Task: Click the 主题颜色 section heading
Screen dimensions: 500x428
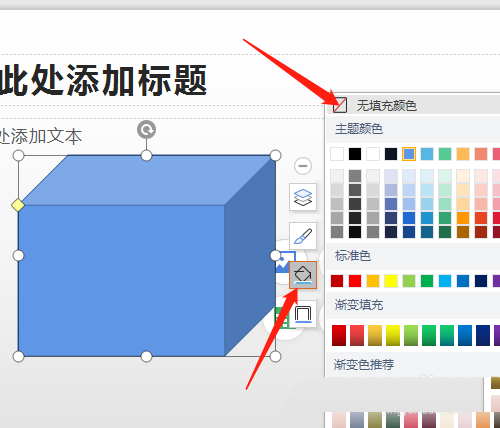Action: [x=359, y=129]
